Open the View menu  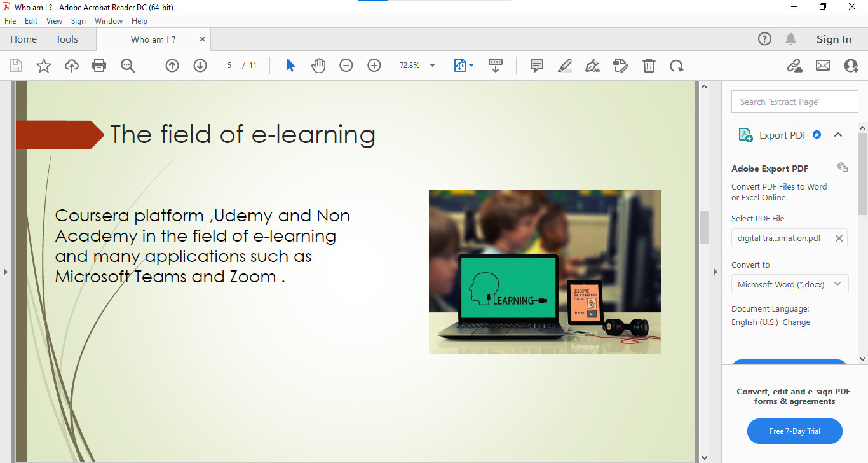(54, 20)
